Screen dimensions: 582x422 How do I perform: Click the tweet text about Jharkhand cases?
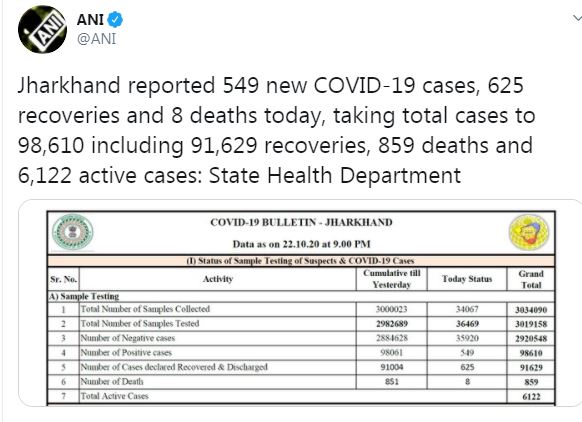click(277, 130)
